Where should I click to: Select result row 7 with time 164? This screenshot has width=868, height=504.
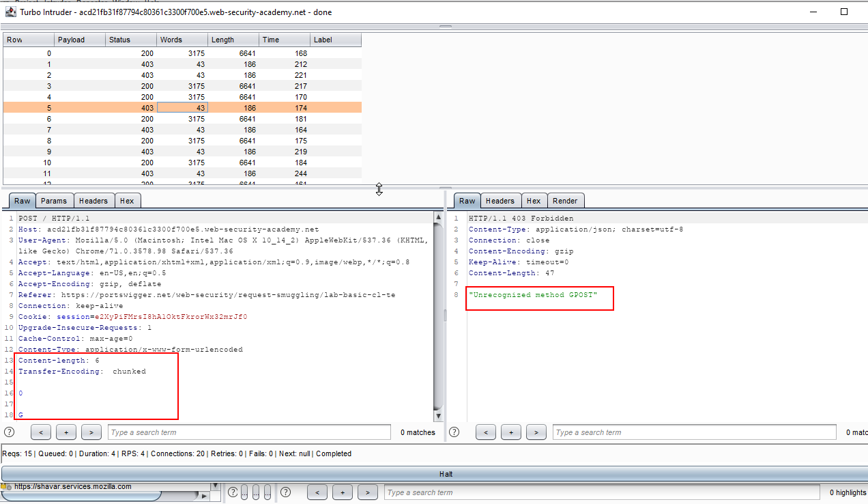[x=182, y=130]
